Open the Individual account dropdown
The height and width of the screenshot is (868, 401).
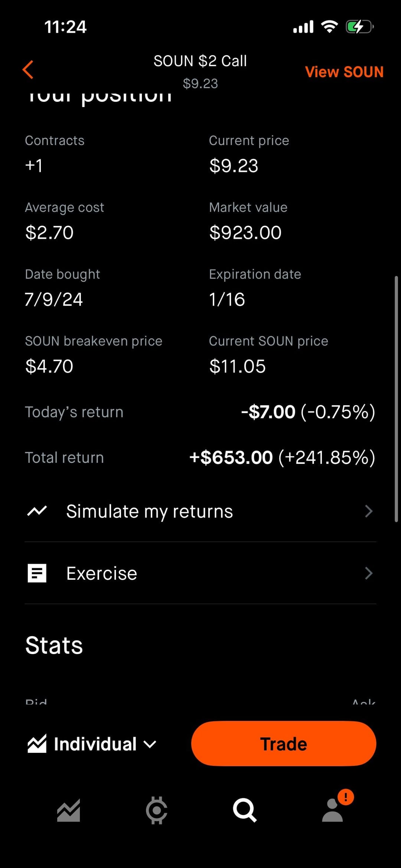click(150, 744)
